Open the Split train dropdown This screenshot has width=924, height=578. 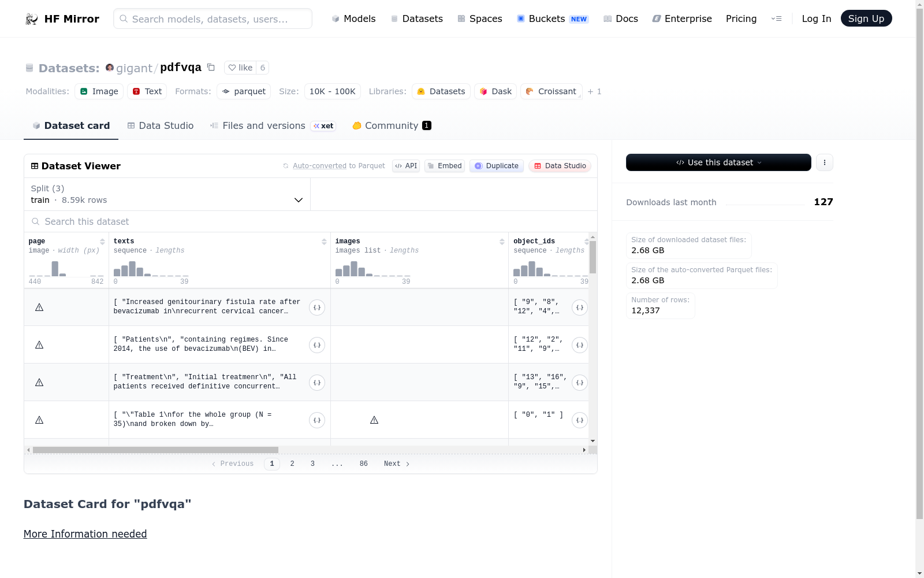tap(167, 194)
